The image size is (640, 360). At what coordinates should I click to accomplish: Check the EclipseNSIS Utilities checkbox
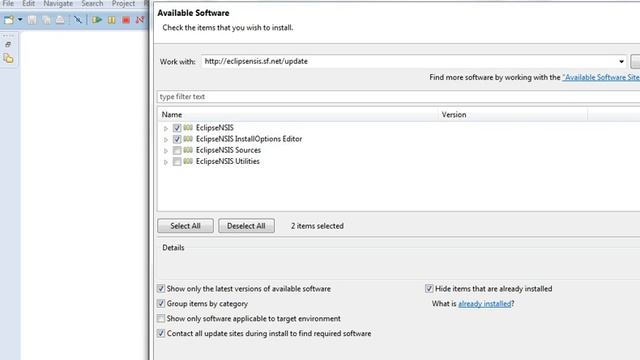[177, 162]
